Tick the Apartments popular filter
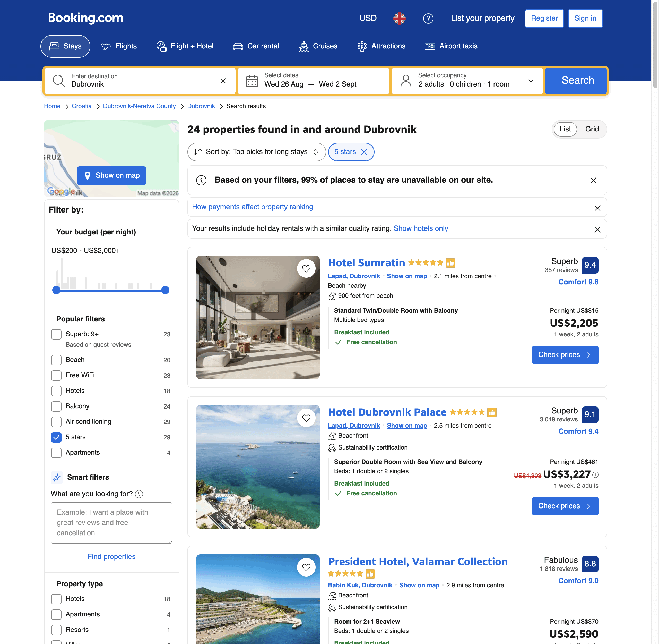The width and height of the screenshot is (659, 644). (x=56, y=453)
